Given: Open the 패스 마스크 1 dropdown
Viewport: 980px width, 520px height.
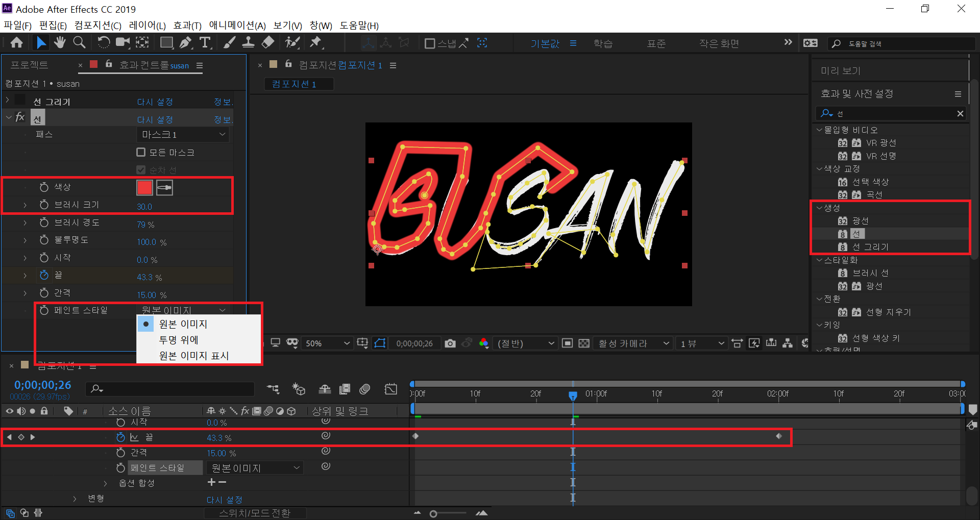Looking at the screenshot, I should (183, 134).
